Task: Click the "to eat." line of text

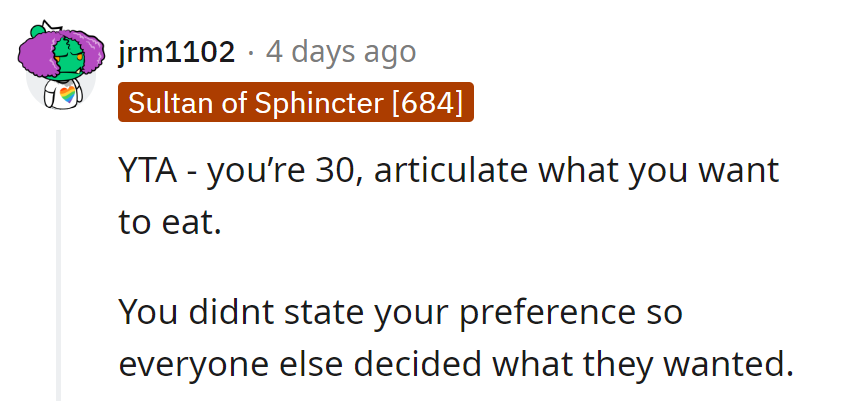Action: tap(168, 220)
